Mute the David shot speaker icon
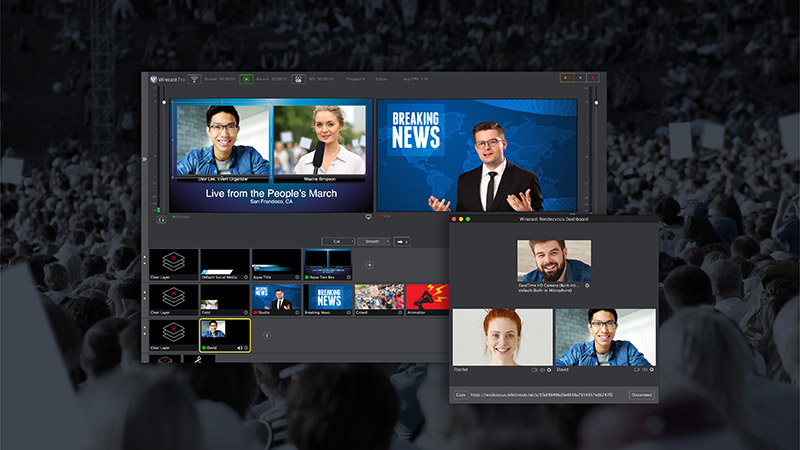 point(239,348)
